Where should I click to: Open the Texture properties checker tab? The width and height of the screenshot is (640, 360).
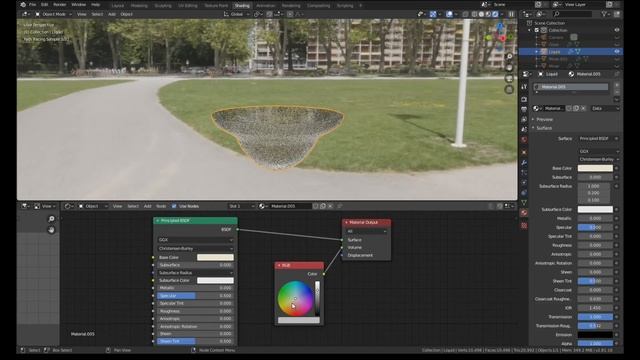[x=524, y=225]
